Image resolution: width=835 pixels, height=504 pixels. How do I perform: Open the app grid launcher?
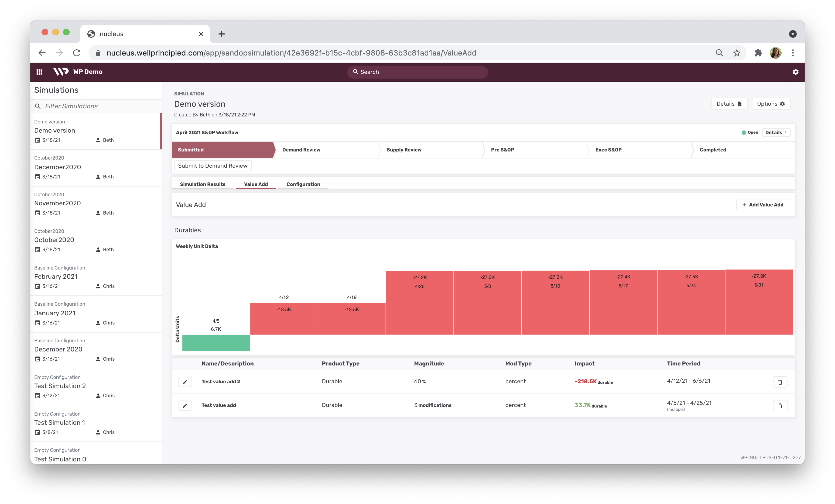(39, 72)
